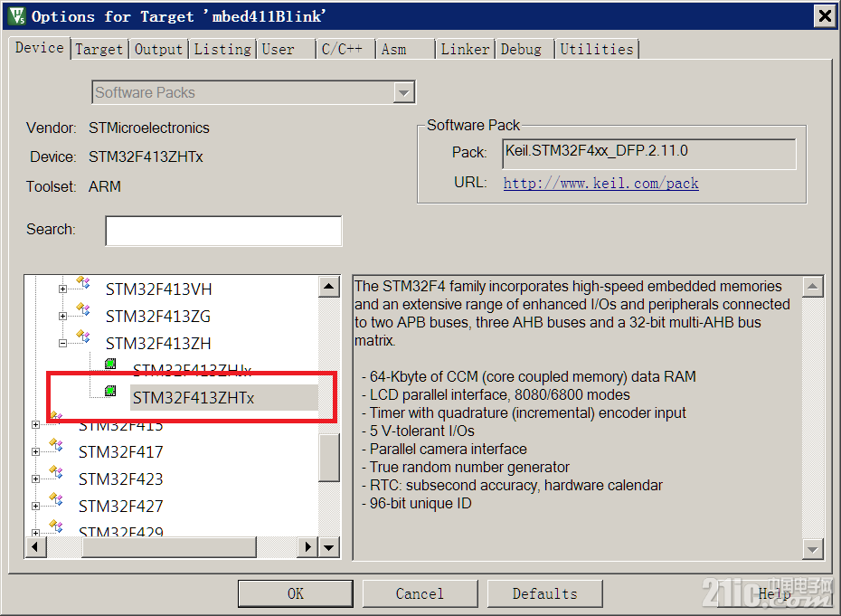Click the device tree scroll-left arrow

coord(35,547)
